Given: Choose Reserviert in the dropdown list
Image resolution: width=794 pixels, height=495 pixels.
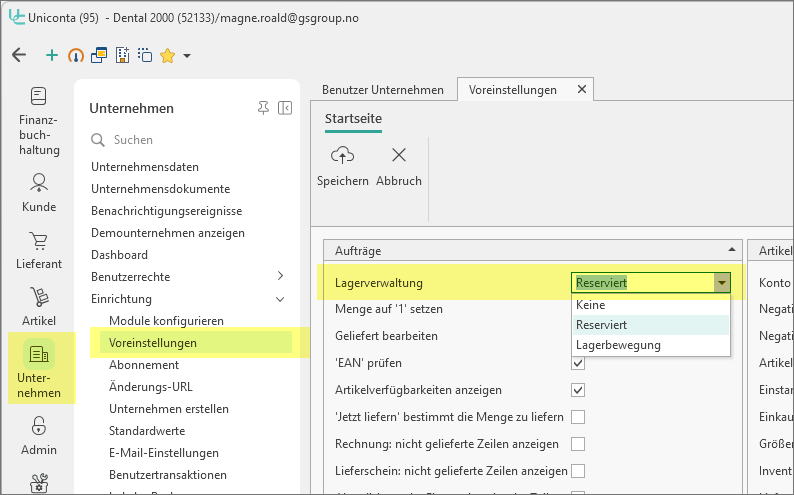Looking at the screenshot, I should click(x=652, y=325).
